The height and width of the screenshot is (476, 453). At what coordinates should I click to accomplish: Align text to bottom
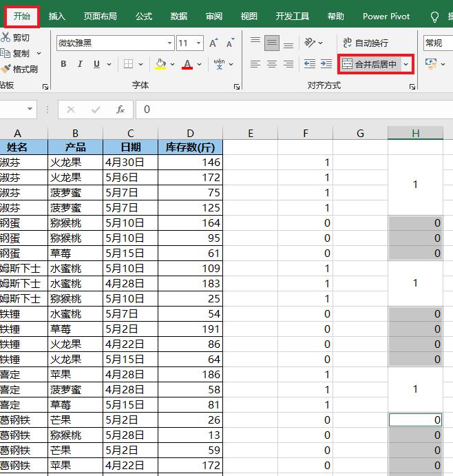(x=288, y=45)
